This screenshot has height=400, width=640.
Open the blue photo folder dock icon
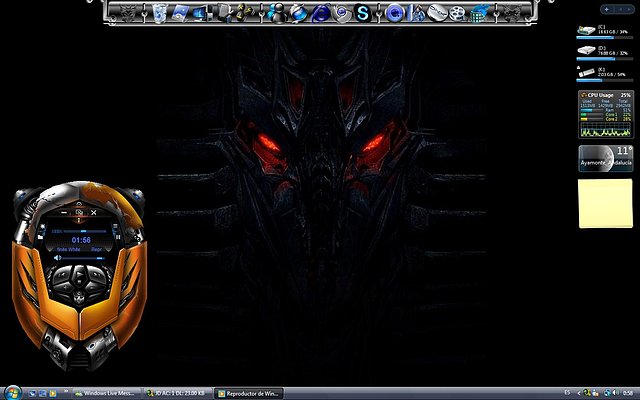[x=180, y=13]
